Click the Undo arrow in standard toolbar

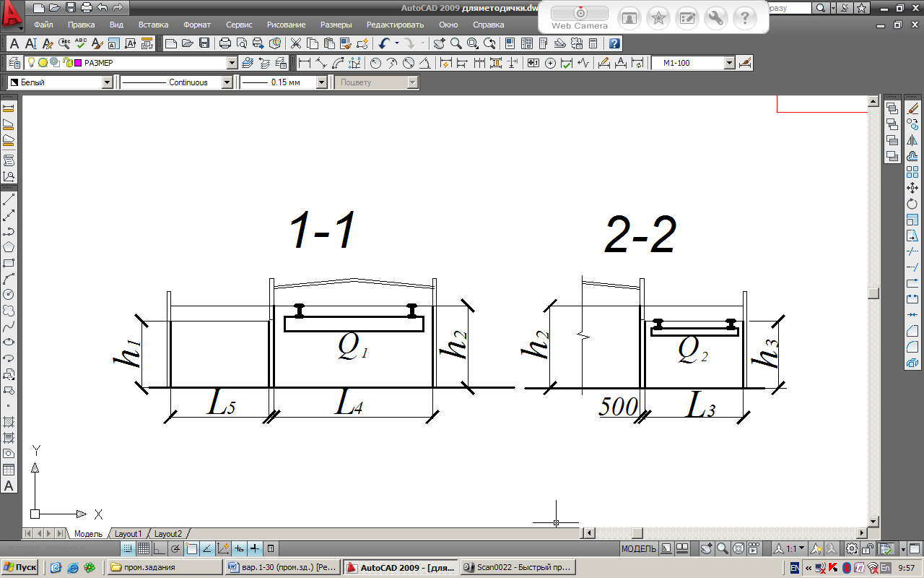click(x=384, y=43)
